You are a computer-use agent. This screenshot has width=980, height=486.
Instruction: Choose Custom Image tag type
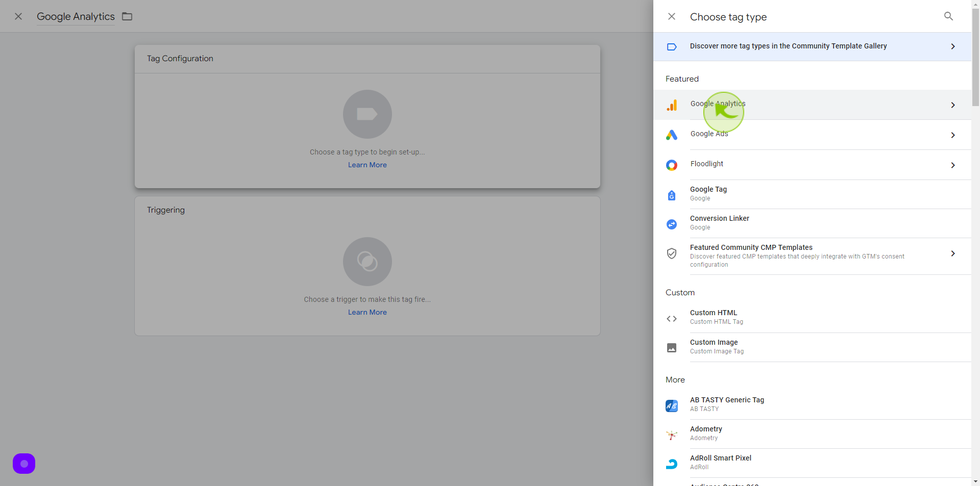812,347
